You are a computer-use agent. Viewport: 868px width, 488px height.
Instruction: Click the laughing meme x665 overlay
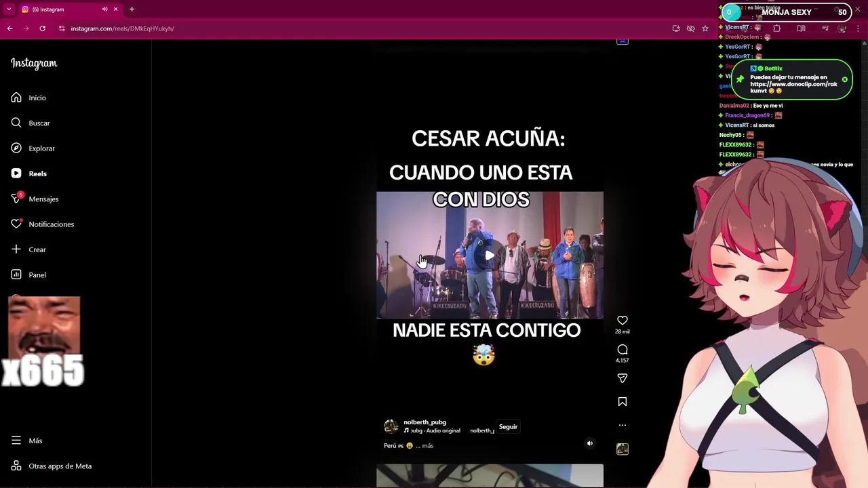[x=42, y=342]
